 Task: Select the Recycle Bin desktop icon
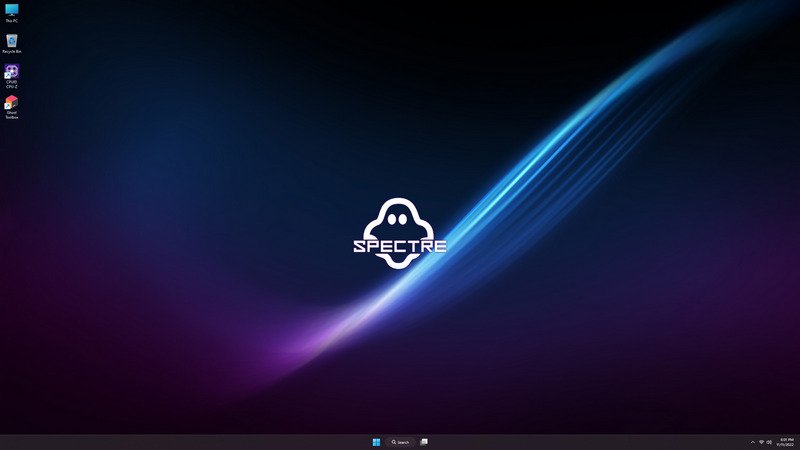12,43
